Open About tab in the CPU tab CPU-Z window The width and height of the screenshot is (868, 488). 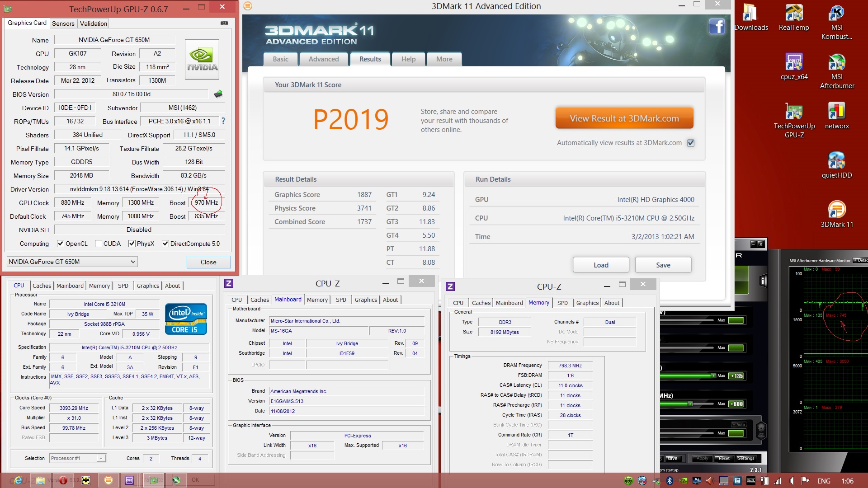click(172, 286)
